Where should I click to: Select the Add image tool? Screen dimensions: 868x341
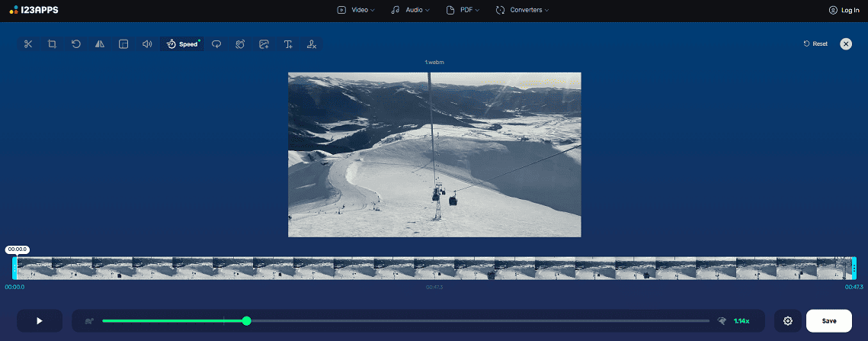(x=264, y=44)
